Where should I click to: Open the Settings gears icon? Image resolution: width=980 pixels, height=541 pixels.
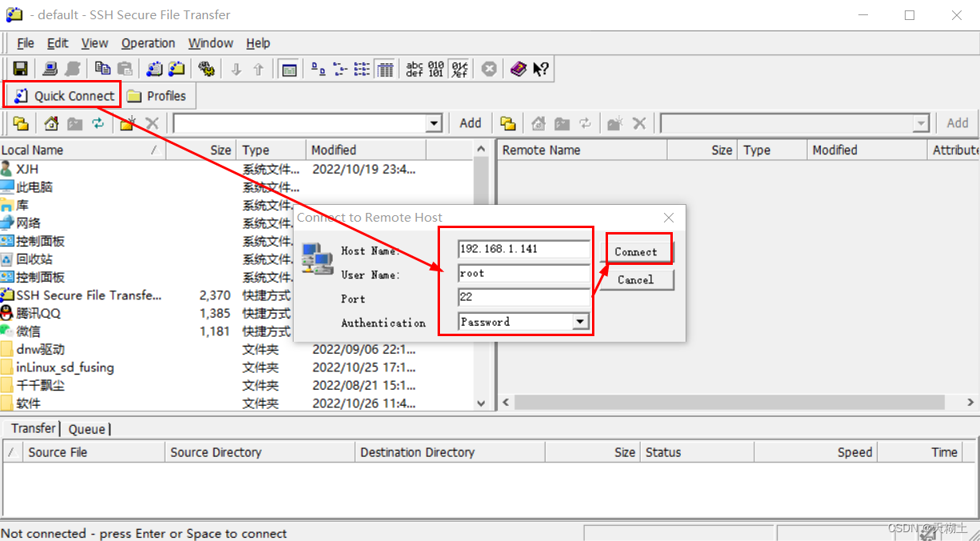pyautogui.click(x=206, y=68)
